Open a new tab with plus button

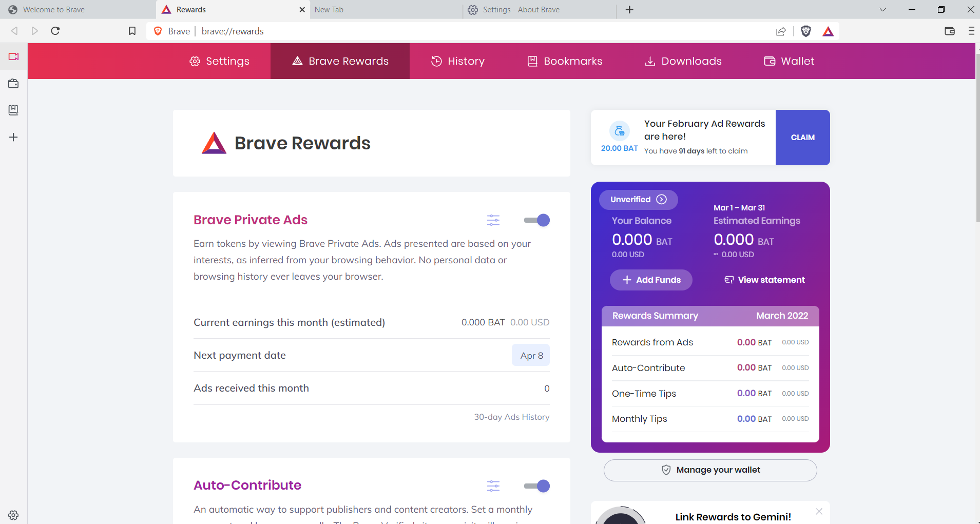click(x=629, y=10)
